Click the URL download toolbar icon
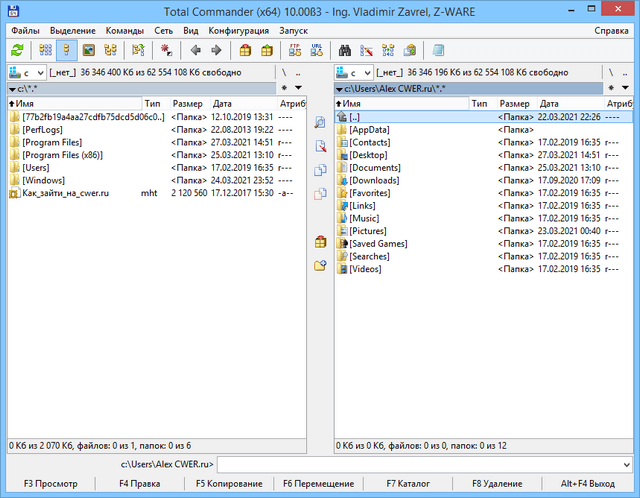Screen dimensions: 640x498 tap(316, 50)
